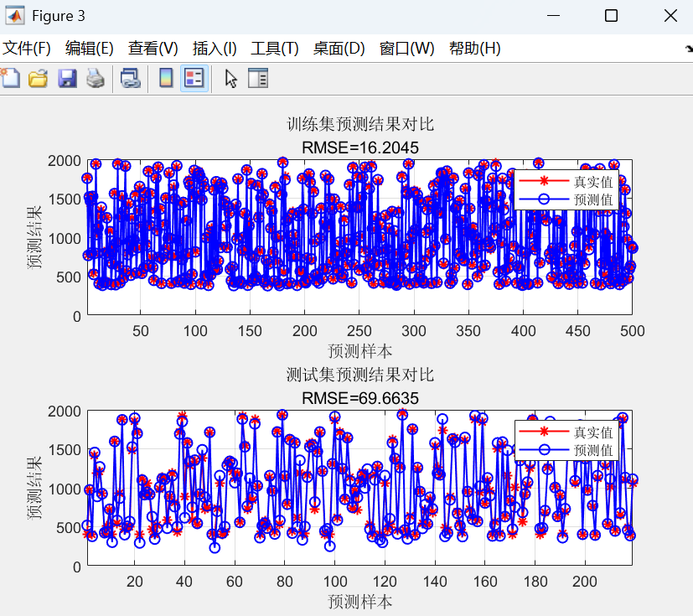Open the 编辑(E) menu

(90, 48)
